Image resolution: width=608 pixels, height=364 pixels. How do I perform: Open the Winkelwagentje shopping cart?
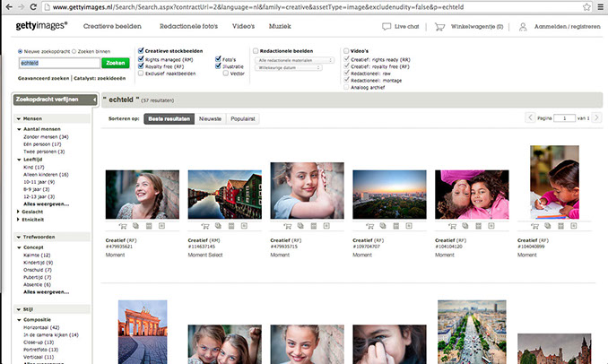point(439,27)
